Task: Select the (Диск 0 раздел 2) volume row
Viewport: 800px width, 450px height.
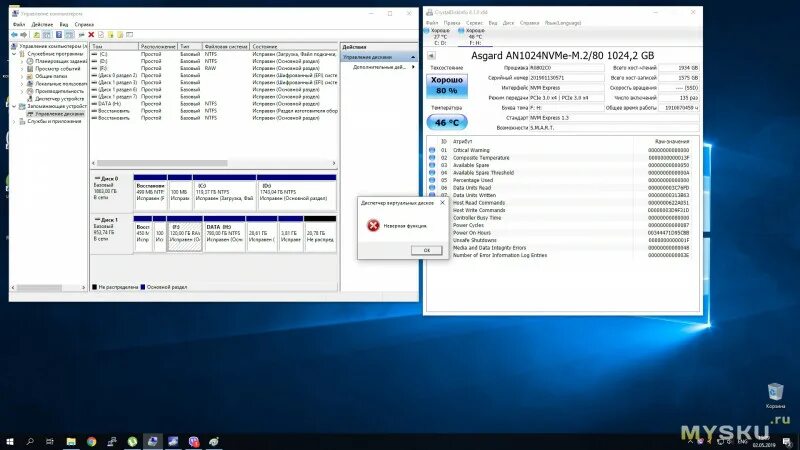Action: tap(214, 75)
